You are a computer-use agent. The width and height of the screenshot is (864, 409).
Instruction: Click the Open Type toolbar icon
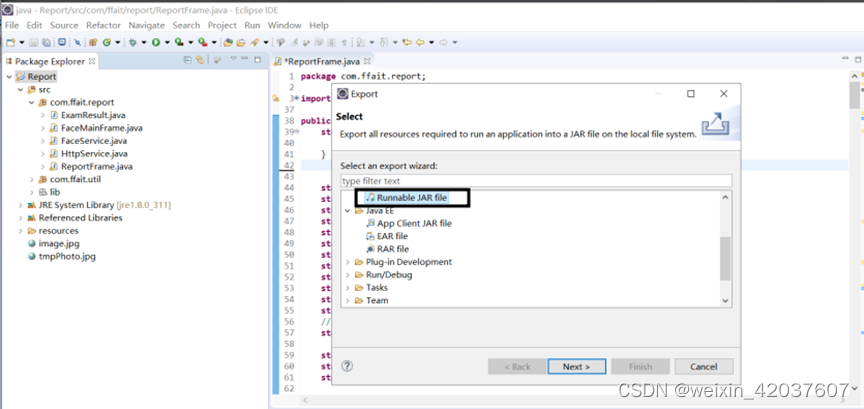[227, 42]
